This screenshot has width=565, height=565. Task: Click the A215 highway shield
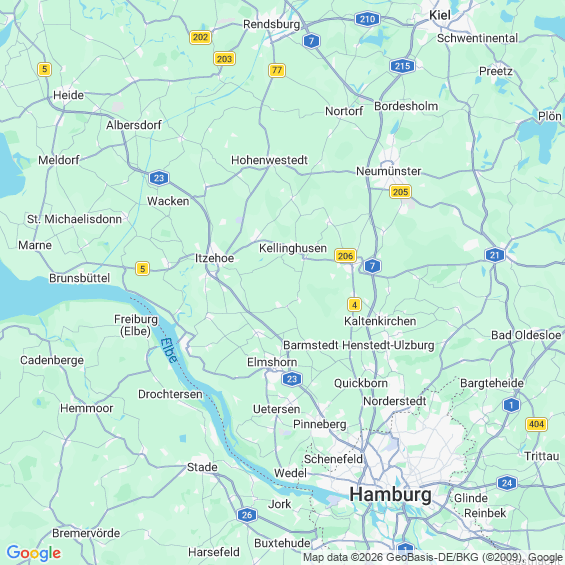pos(402,66)
